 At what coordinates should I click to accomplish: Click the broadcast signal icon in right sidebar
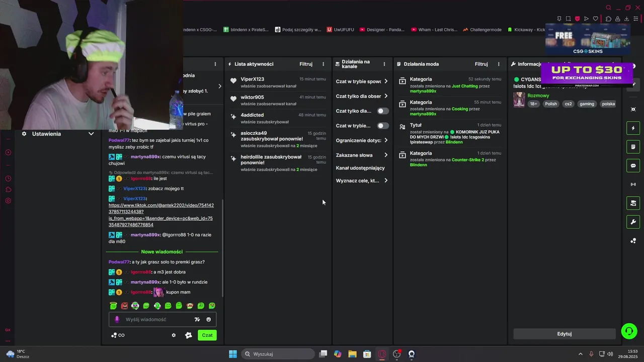(x=633, y=185)
